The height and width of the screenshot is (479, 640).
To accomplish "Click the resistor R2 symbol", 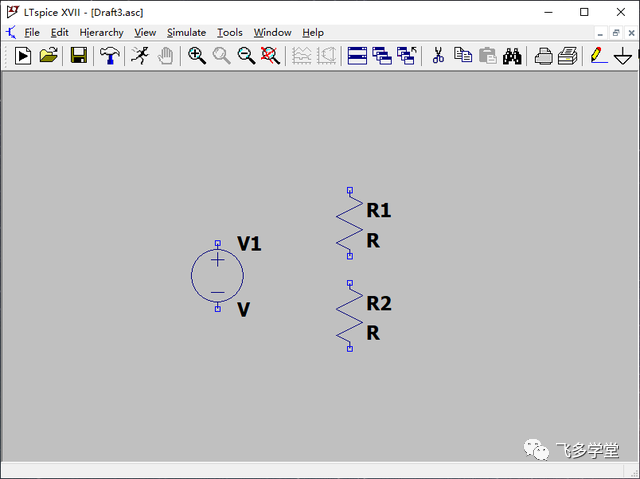I will [x=349, y=316].
